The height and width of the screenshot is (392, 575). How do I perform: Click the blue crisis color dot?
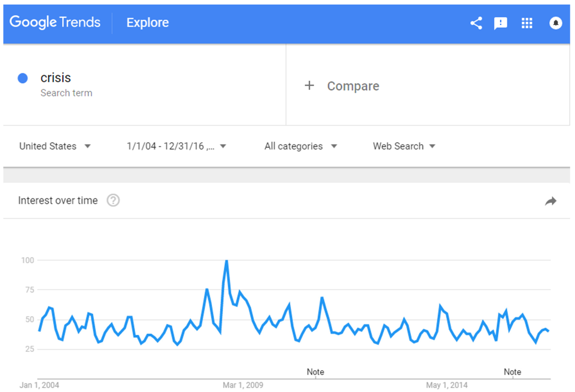click(x=23, y=78)
